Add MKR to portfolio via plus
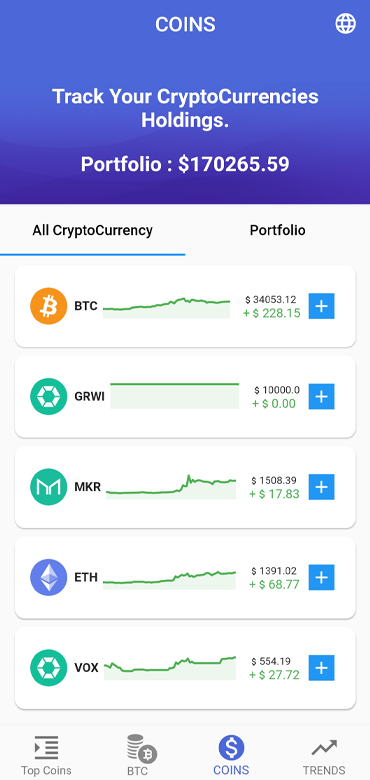The width and height of the screenshot is (370, 780). (322, 487)
